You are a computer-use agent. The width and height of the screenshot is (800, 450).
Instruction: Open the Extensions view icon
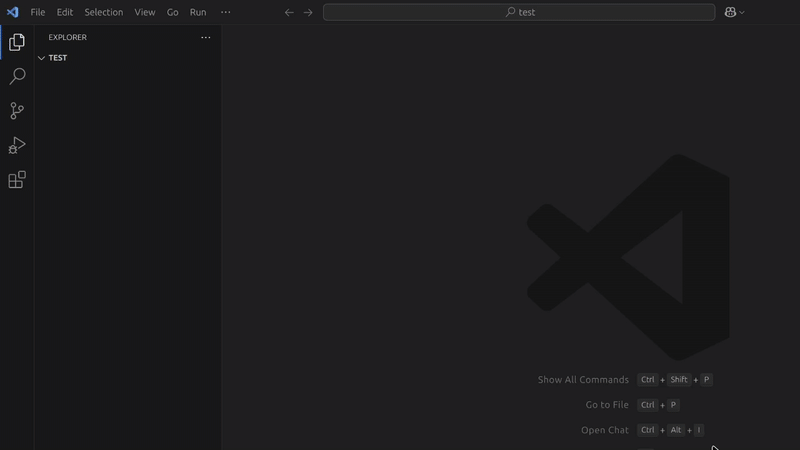(17, 180)
